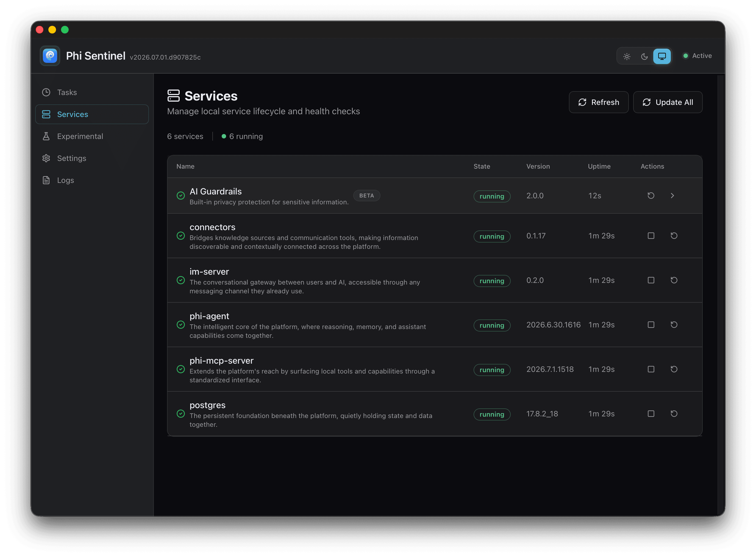Click the Phi Sentinel app logo
The width and height of the screenshot is (756, 557).
[50, 56]
